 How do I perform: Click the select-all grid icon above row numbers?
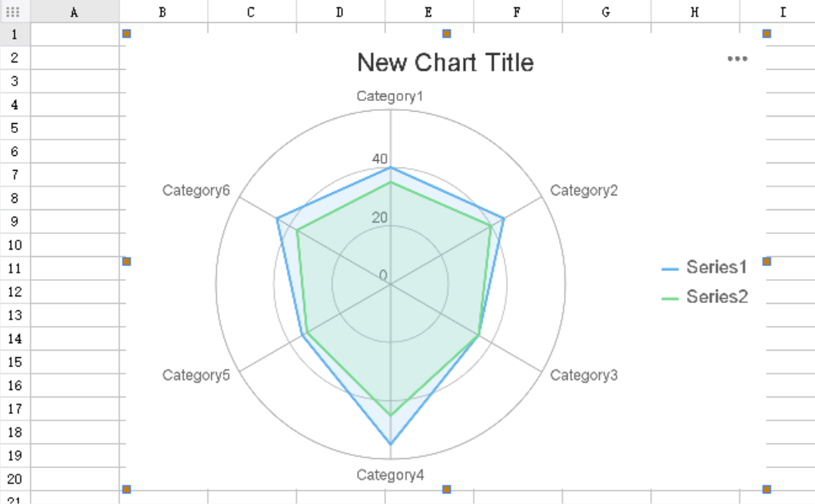(x=11, y=11)
